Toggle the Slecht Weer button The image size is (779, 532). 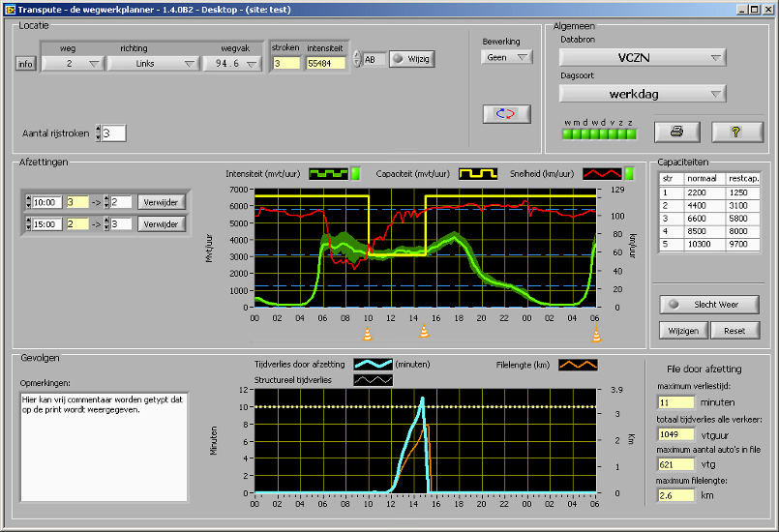click(x=709, y=305)
